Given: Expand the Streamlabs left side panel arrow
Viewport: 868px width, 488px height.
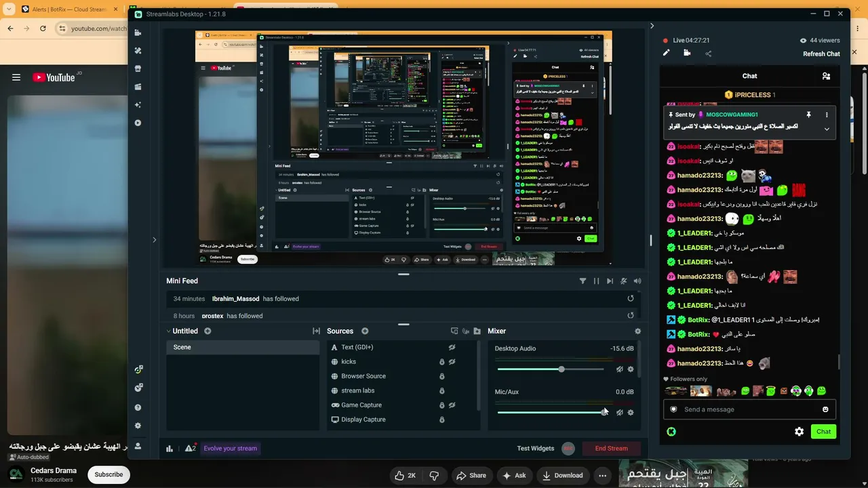Looking at the screenshot, I should tap(154, 239).
